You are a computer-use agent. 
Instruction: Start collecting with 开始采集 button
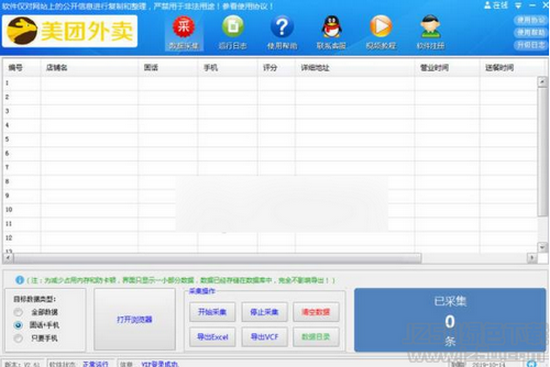click(x=213, y=312)
